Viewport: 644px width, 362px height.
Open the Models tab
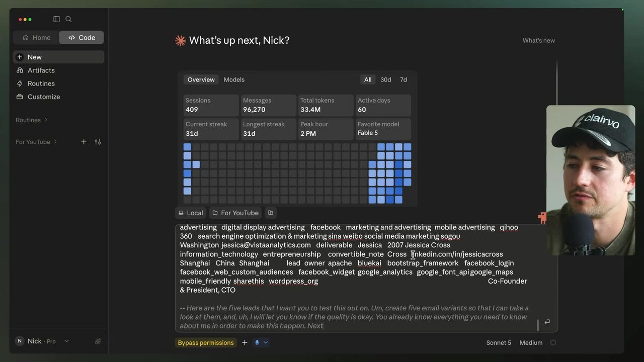pos(234,79)
